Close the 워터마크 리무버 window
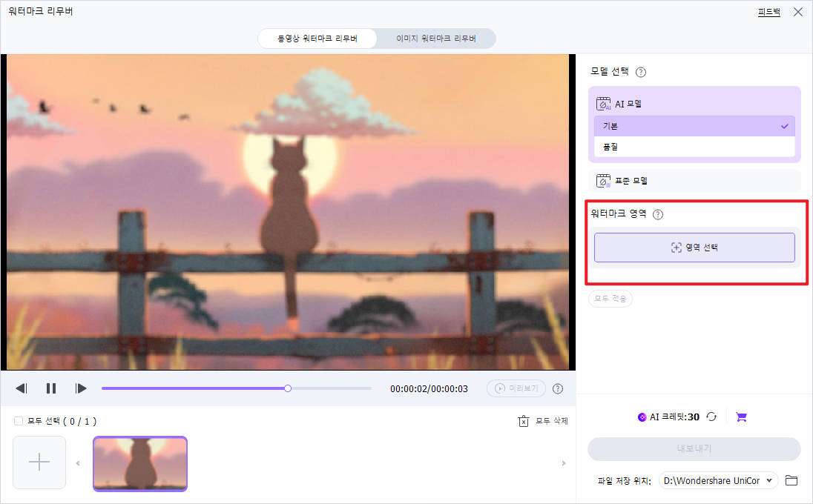Screen dimensions: 813x504 pos(798,12)
